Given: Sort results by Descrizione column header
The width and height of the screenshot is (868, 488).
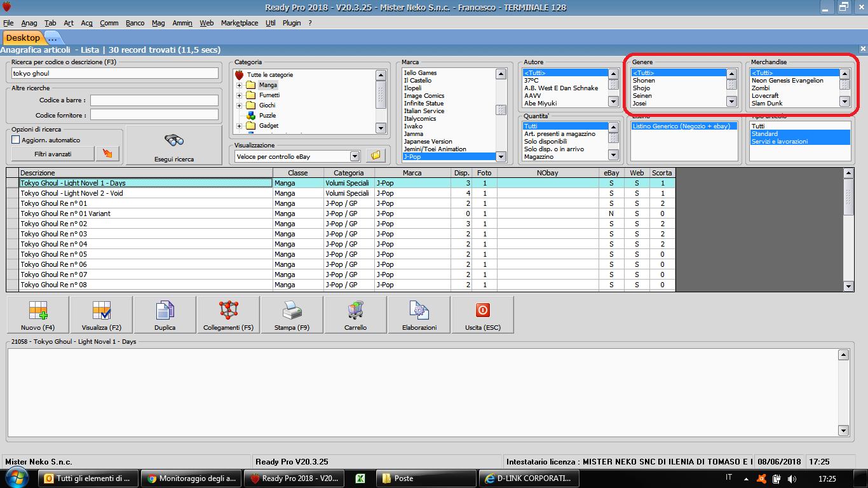Looking at the screenshot, I should tap(146, 173).
